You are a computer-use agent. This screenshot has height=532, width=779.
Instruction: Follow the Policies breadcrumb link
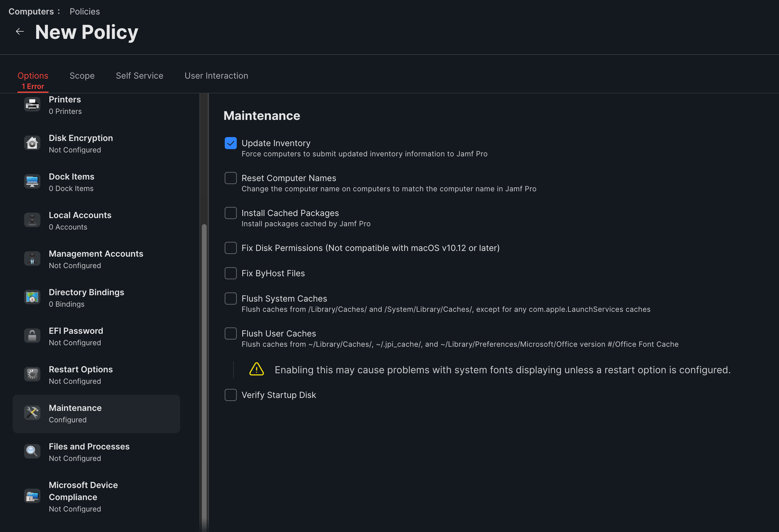pos(85,11)
